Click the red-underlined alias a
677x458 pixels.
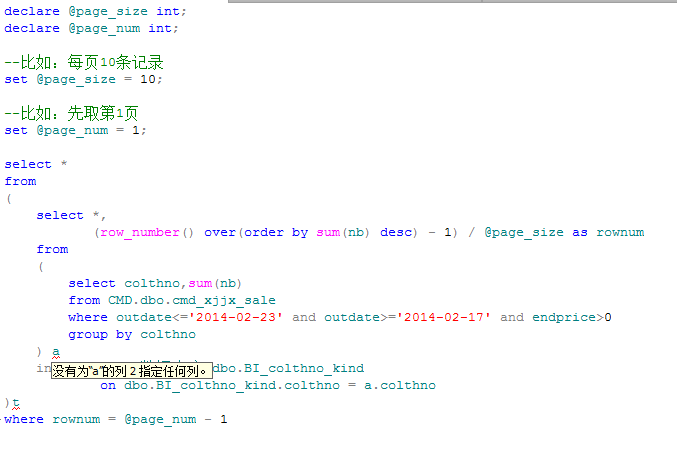(56, 352)
